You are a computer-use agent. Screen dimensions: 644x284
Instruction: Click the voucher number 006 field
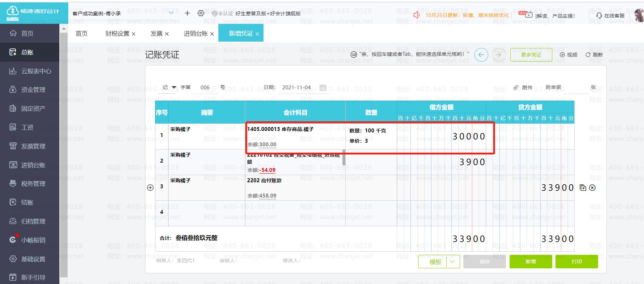[x=205, y=88]
